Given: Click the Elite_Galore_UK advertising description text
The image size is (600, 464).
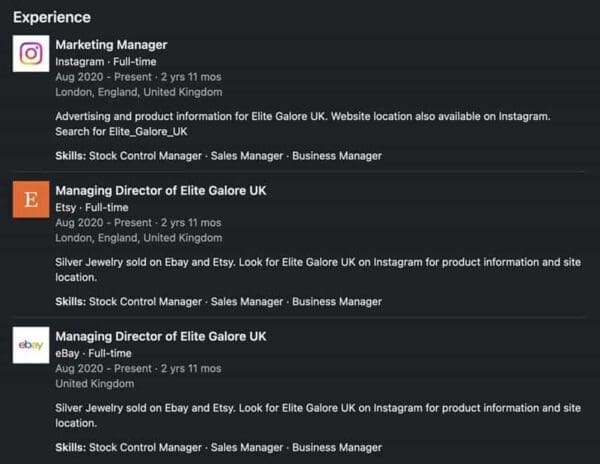Looking at the screenshot, I should [x=302, y=124].
